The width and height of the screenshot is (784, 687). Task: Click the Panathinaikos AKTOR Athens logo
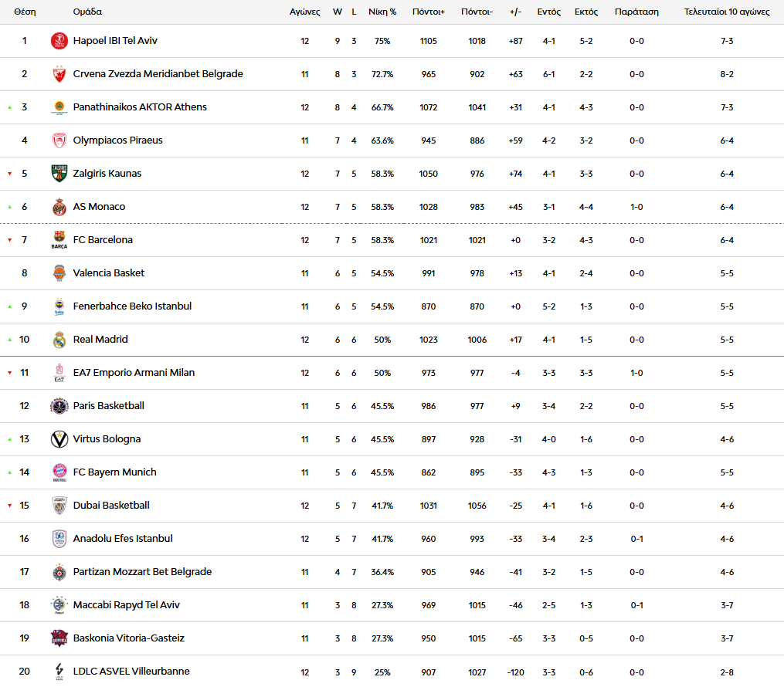point(59,107)
